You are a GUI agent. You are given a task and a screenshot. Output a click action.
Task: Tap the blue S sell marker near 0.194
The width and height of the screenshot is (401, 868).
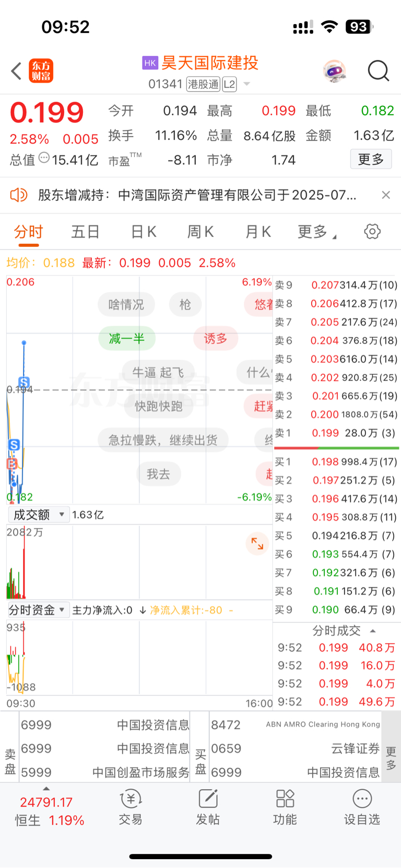23,382
